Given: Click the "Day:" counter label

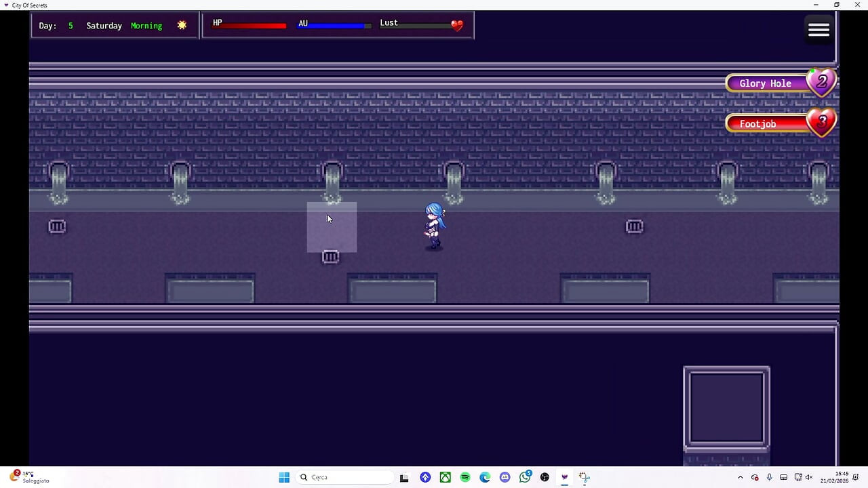Looking at the screenshot, I should pyautogui.click(x=47, y=26).
